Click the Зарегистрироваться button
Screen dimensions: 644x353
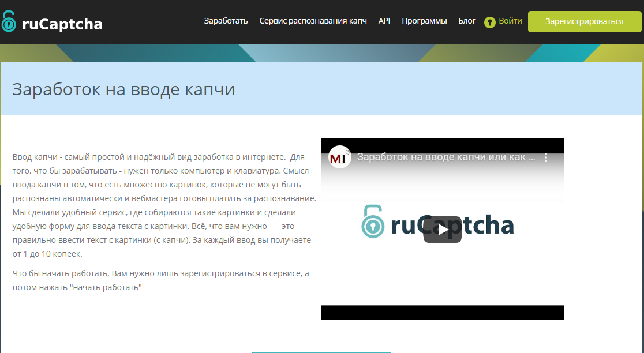click(584, 21)
